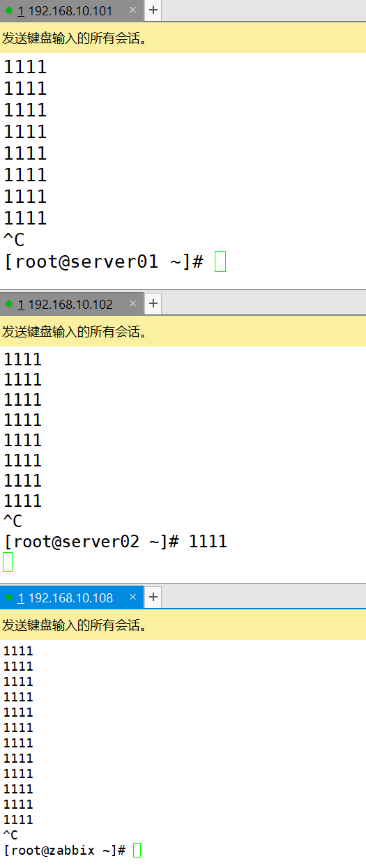Click the yellow broadcast notice in server01 pane

183,38
